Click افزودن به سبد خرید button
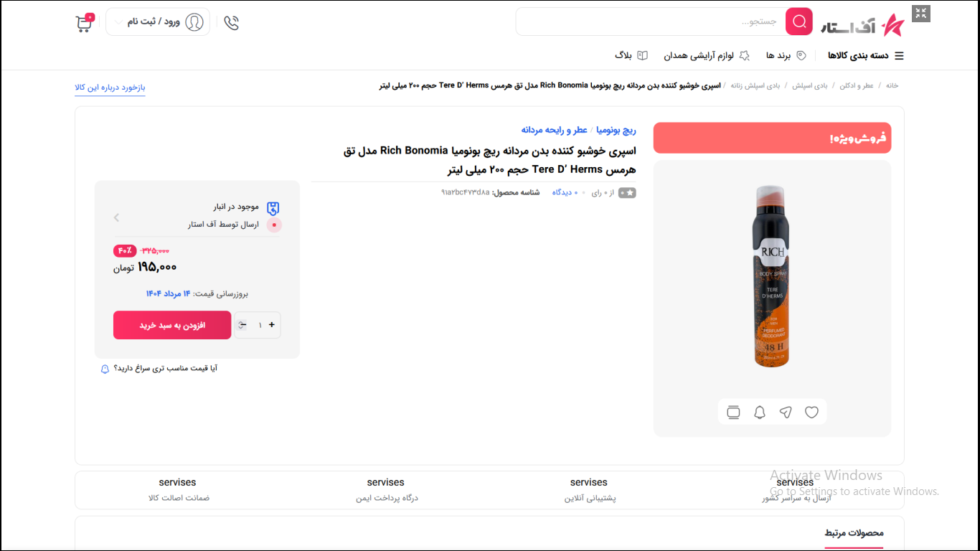The height and width of the screenshot is (551, 980). pyautogui.click(x=172, y=325)
